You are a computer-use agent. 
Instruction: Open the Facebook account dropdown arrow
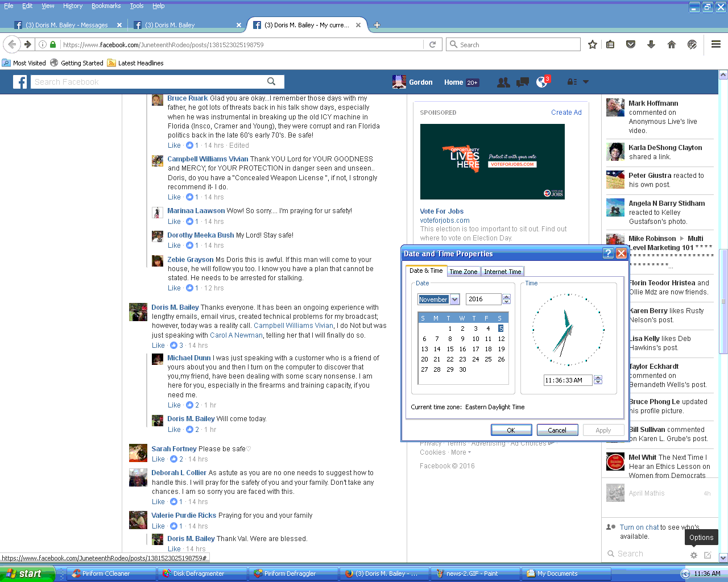(x=586, y=82)
